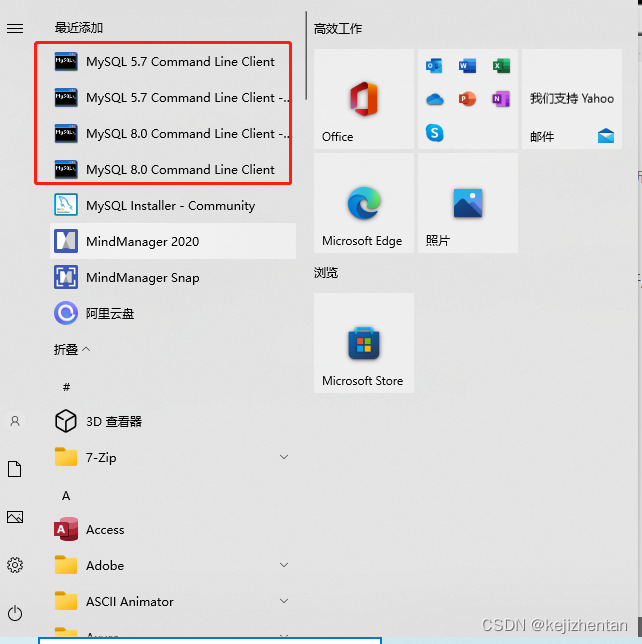Image resolution: width=642 pixels, height=644 pixels.
Task: Open MySQL Installer - Community
Action: tap(173, 205)
